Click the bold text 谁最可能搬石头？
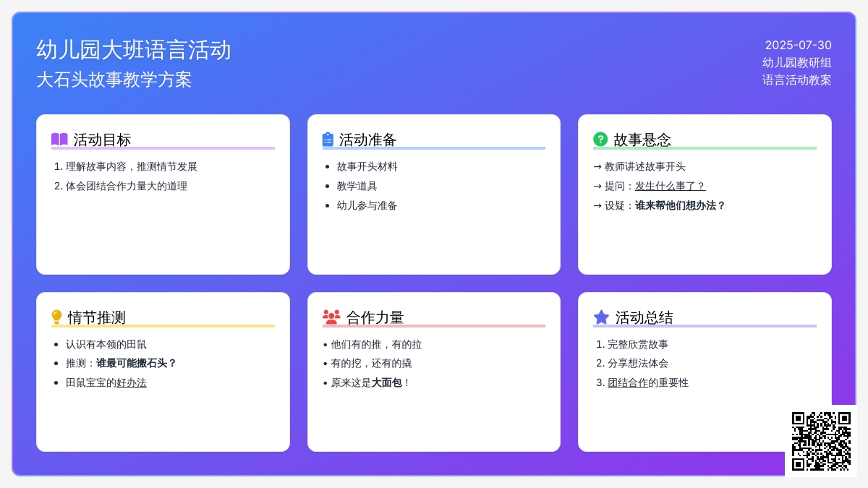Viewport: 868px width, 488px height. (x=137, y=363)
